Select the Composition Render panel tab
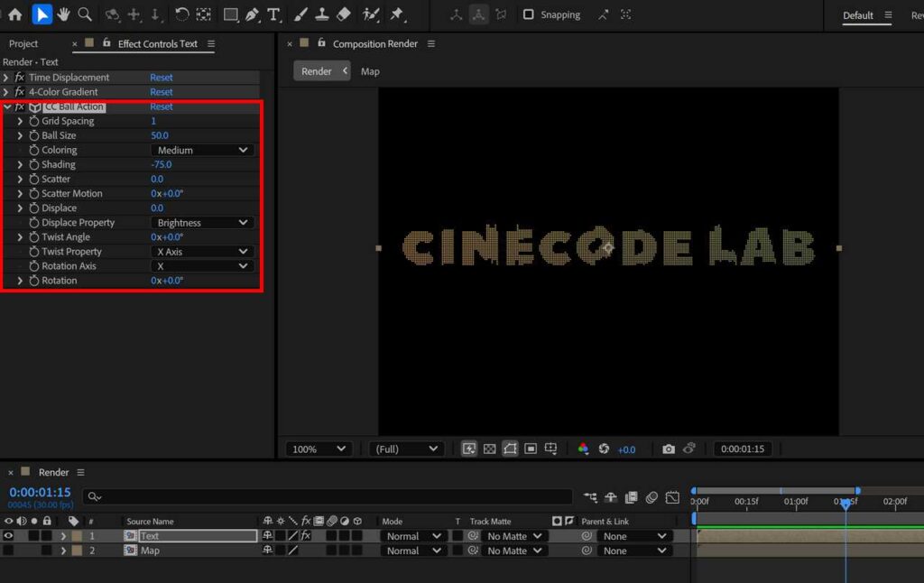The image size is (924, 583). [x=374, y=43]
